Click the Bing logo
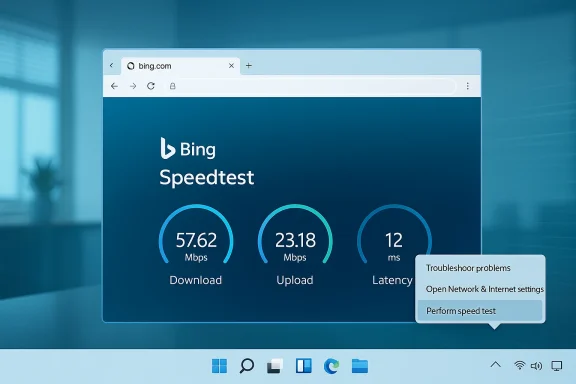 (188, 148)
